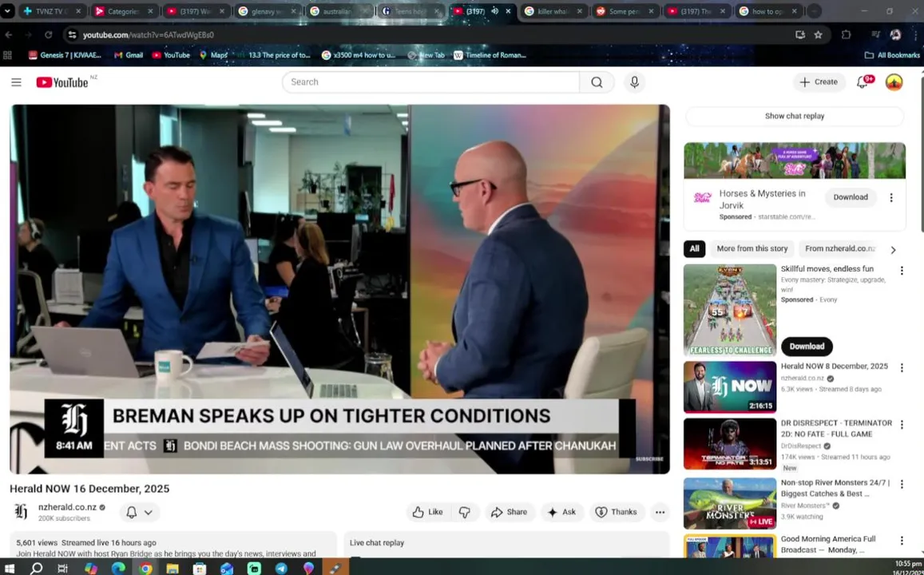Download Horses & Mysteries in Jorvik
Viewport: 924px width, 575px height.
[x=851, y=197]
